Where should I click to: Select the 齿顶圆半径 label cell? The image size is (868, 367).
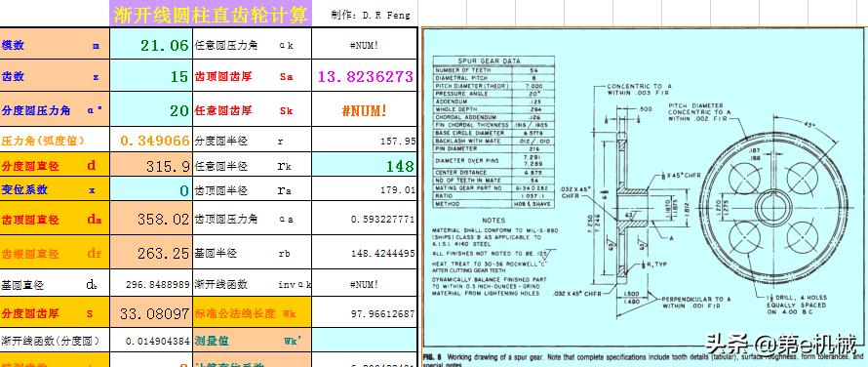coord(252,189)
